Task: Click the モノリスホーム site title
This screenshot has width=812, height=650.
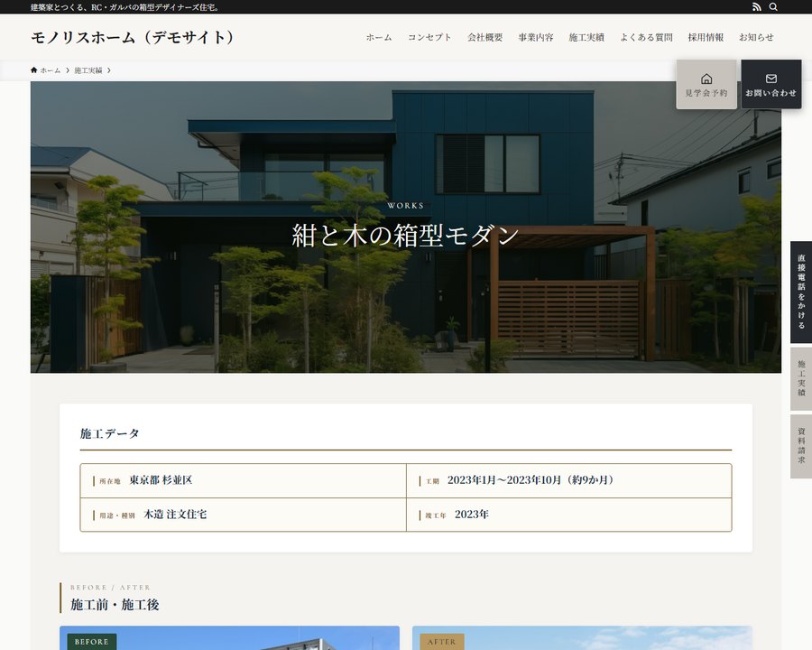Action: click(133, 37)
